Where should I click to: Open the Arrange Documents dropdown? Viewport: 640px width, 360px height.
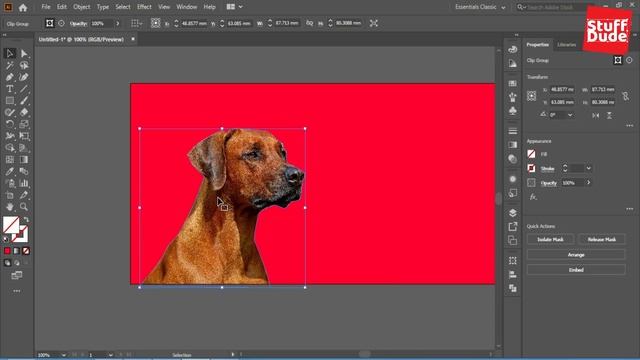coord(234,7)
